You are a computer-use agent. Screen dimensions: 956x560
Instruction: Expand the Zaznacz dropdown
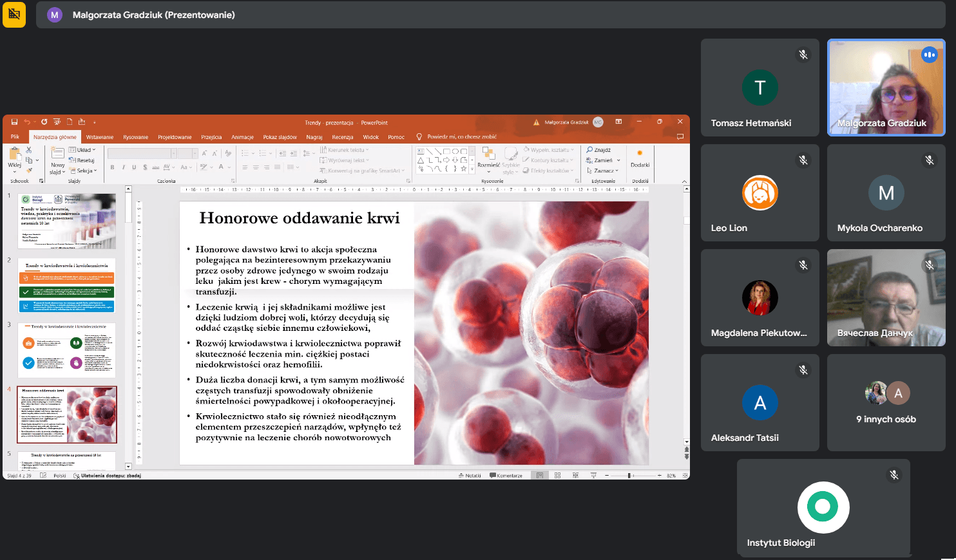click(602, 171)
